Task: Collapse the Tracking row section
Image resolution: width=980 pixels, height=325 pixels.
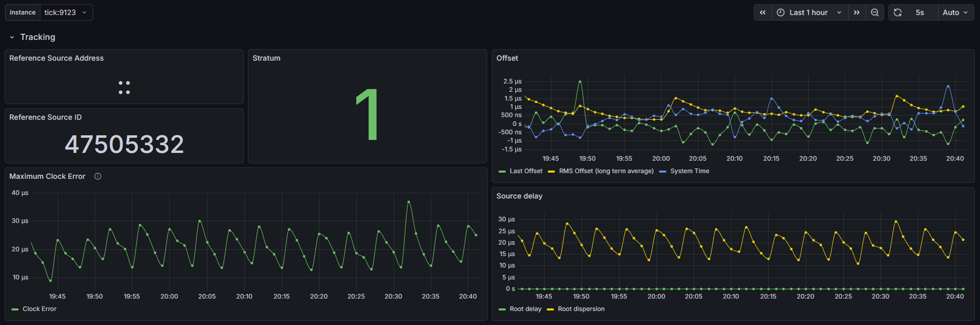Action: click(32, 37)
